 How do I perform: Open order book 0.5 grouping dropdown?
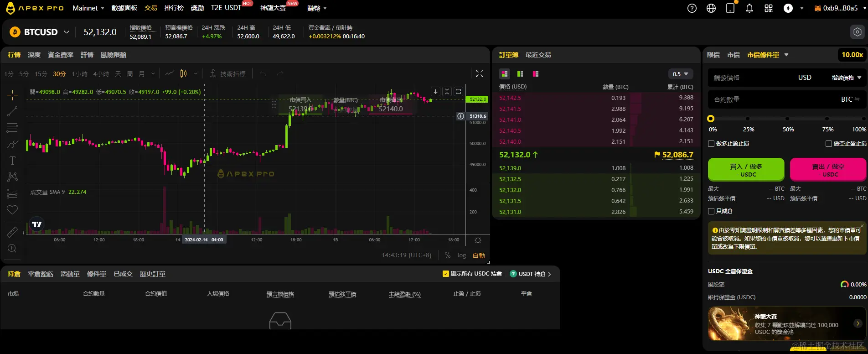coord(681,74)
